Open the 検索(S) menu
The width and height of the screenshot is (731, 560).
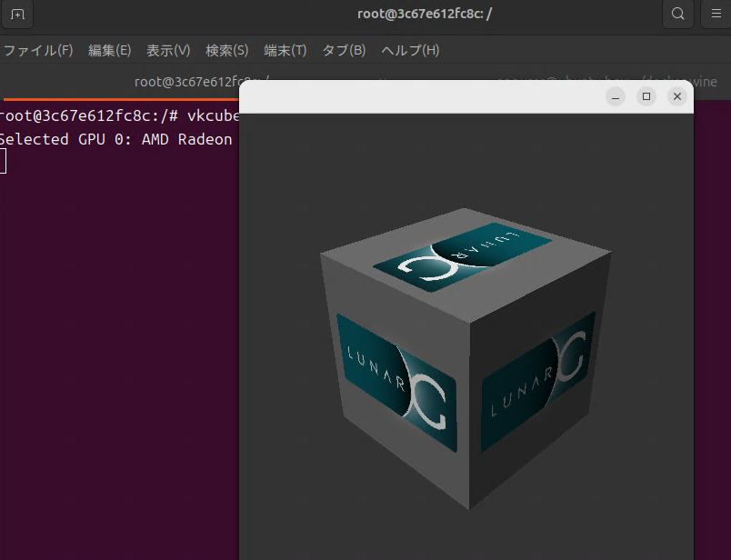click(226, 50)
